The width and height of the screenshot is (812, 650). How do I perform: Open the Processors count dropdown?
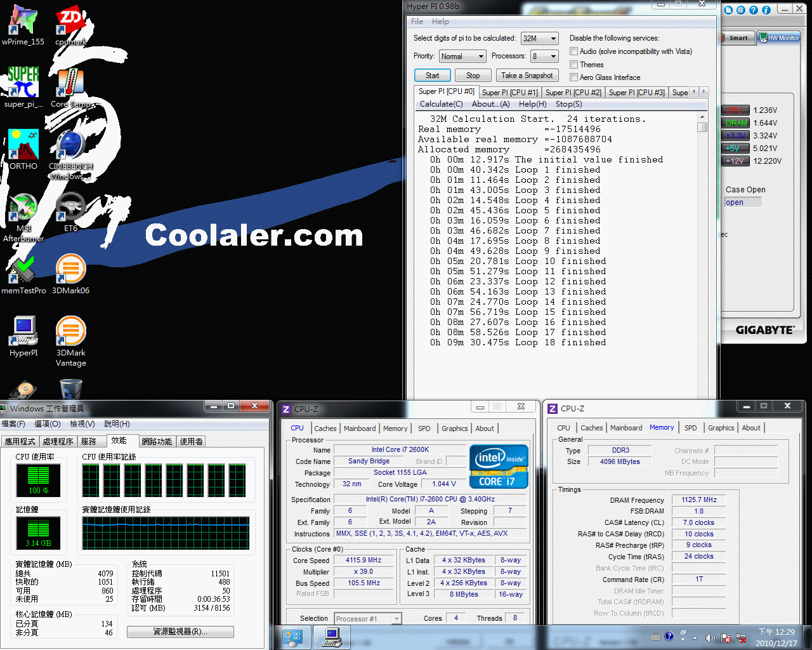pos(544,56)
